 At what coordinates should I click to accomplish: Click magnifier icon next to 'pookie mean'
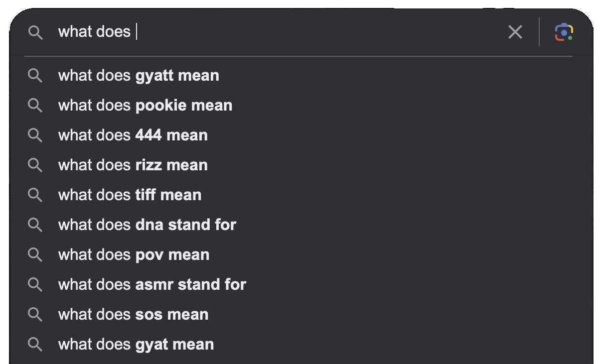pos(35,106)
